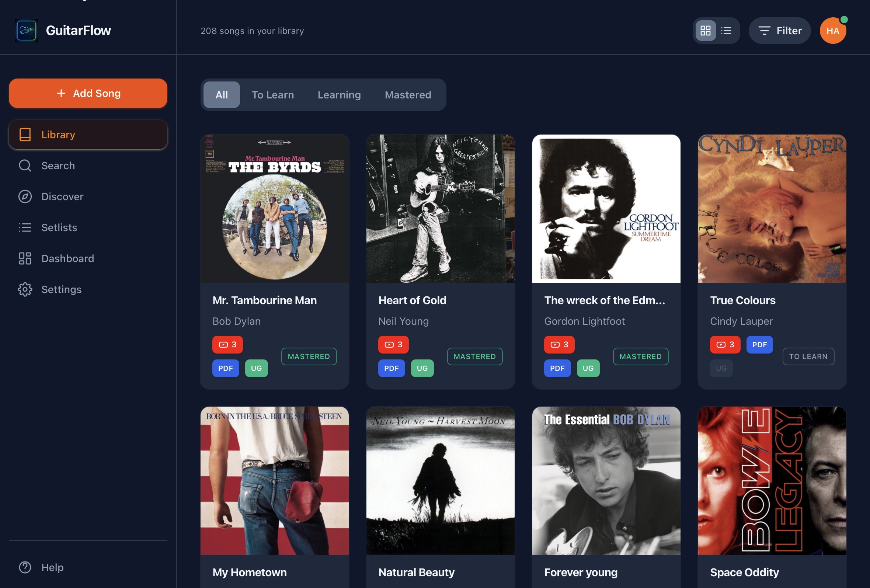Click video badge on Mr. Tambourine Man
The image size is (870, 588).
(227, 345)
